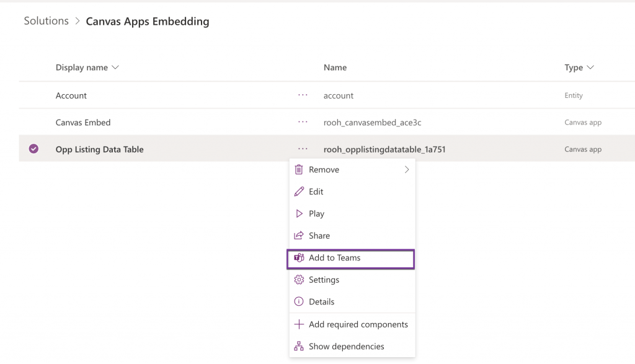The height and width of the screenshot is (364, 635).
Task: Select the Account row checkbox
Action: pos(33,95)
